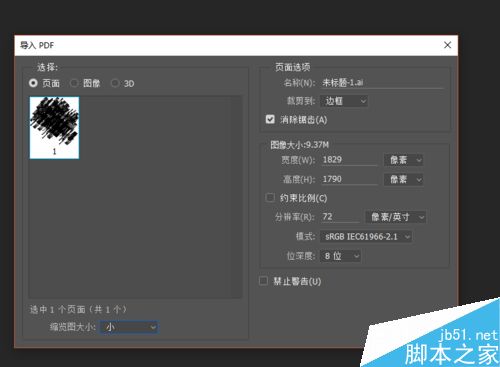Open the 位深度 8 位 dropdown
The image size is (500, 367).
coord(340,256)
